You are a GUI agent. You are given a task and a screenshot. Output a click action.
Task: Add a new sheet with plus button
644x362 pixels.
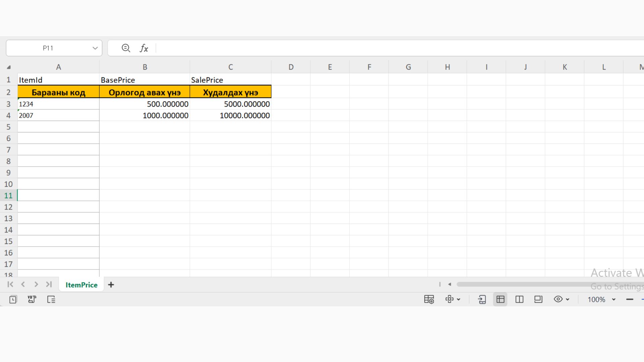111,285
